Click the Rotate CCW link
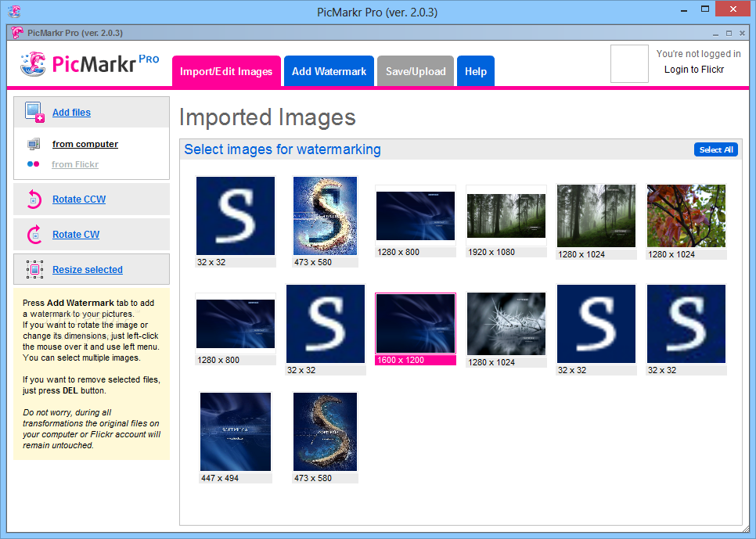Screen dimensions: 756x539 click(79, 199)
